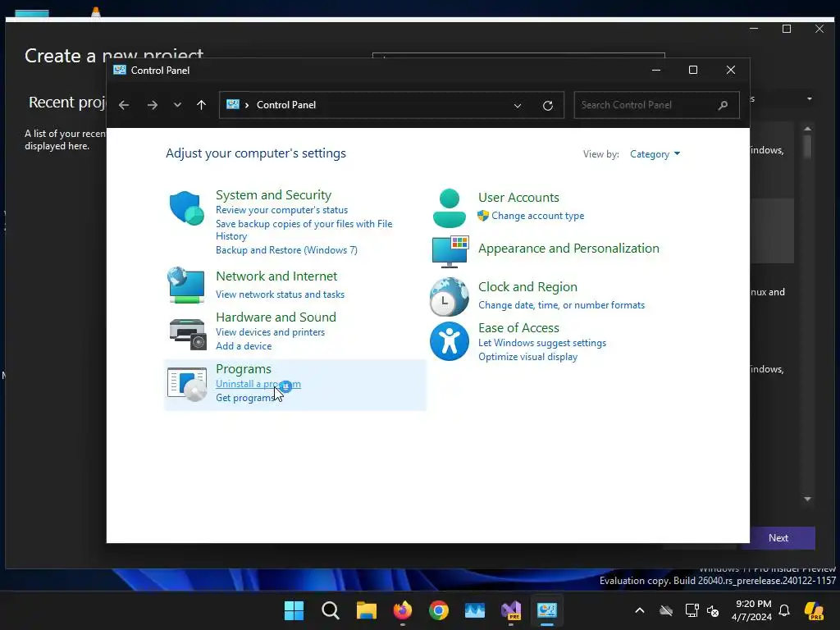The height and width of the screenshot is (630, 840).
Task: Launch Firefox from taskbar
Action: (x=402, y=610)
